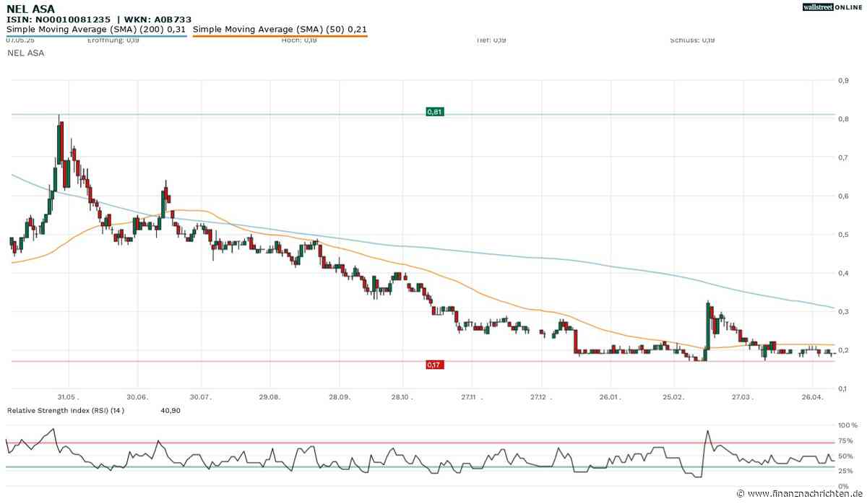
Task: Select the WKN: A0B733 text
Action: click(x=158, y=19)
